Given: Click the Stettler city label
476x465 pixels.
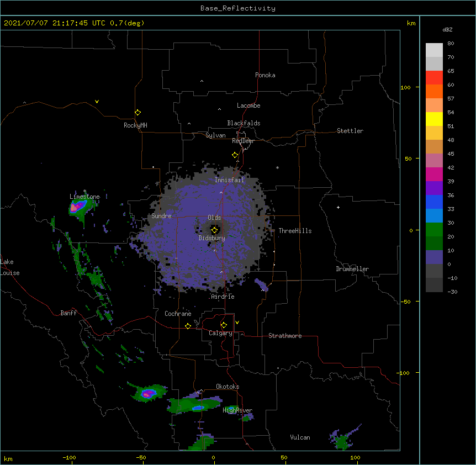Looking at the screenshot, I should pyautogui.click(x=350, y=131).
